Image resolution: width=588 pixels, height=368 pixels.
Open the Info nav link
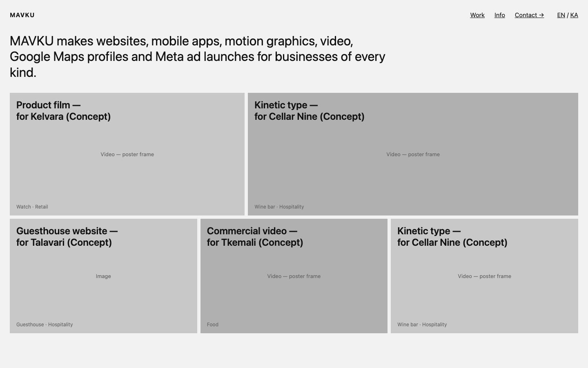tap(500, 15)
